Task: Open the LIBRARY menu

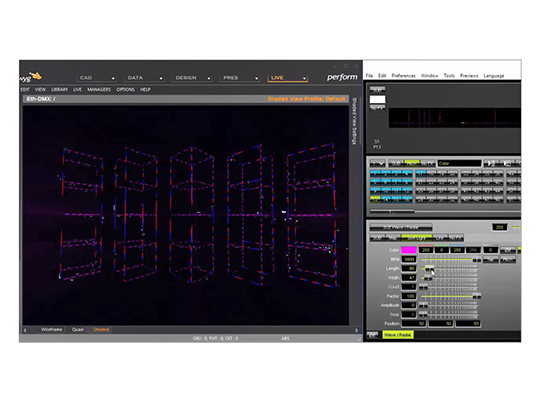Action: [x=59, y=89]
